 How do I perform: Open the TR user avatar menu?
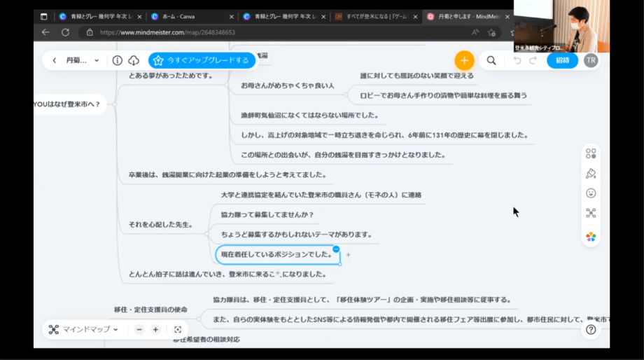click(x=591, y=60)
